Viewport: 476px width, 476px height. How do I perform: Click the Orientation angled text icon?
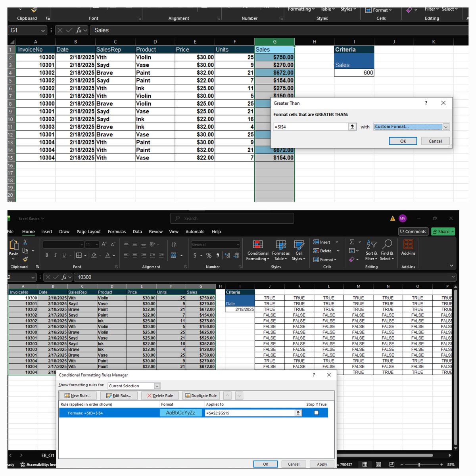click(x=152, y=244)
